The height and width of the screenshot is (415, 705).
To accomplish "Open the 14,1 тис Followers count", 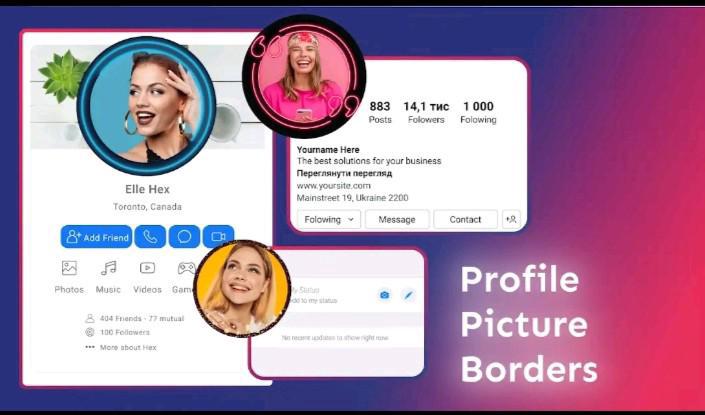I will 424,112.
